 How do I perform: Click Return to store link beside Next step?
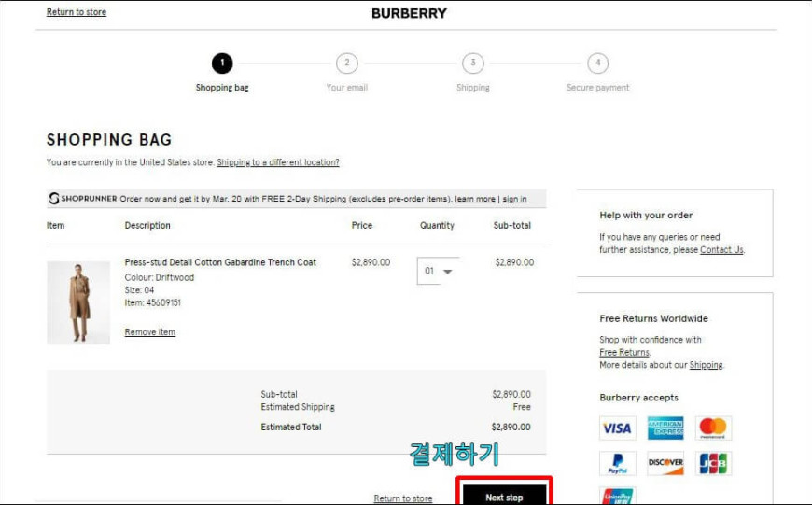pos(403,498)
